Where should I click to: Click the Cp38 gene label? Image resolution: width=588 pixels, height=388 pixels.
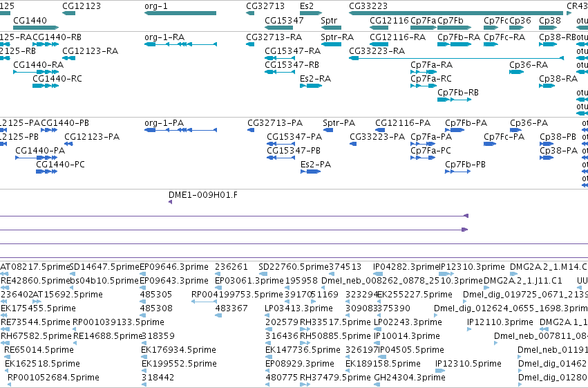pyautogui.click(x=550, y=20)
